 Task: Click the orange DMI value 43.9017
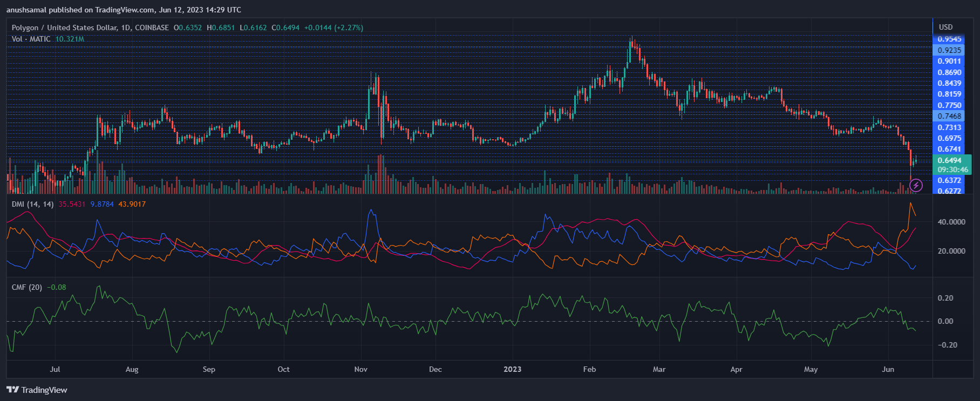pyautogui.click(x=132, y=204)
